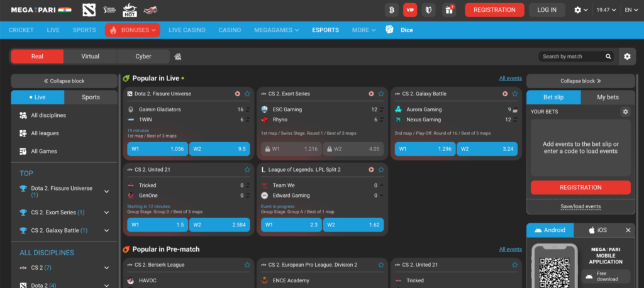Image resolution: width=644 pixels, height=288 pixels.
Task: Favorite the Dota 2 Fissure Universe match
Action: [x=247, y=94]
